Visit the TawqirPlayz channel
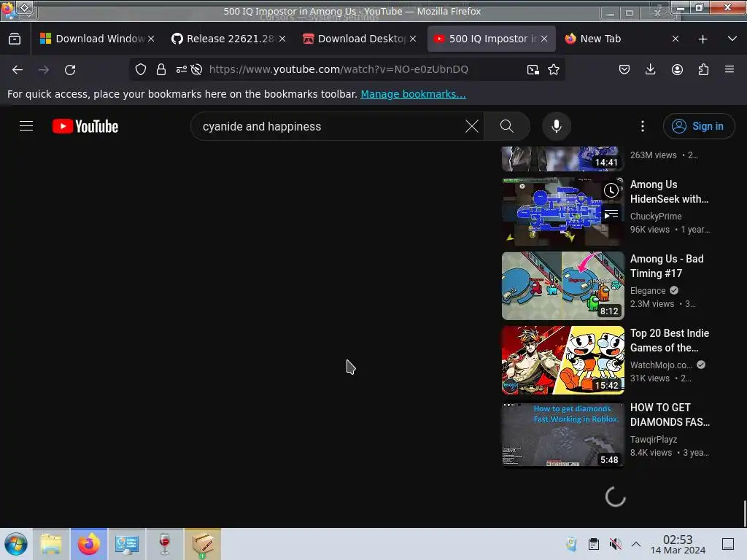This screenshot has width=747, height=560. click(653, 439)
